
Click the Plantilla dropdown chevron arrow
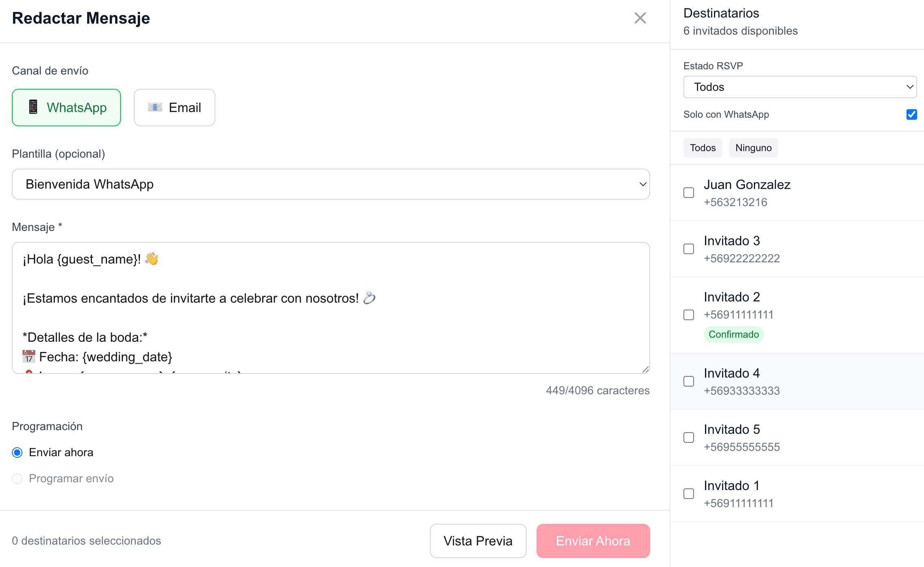643,184
